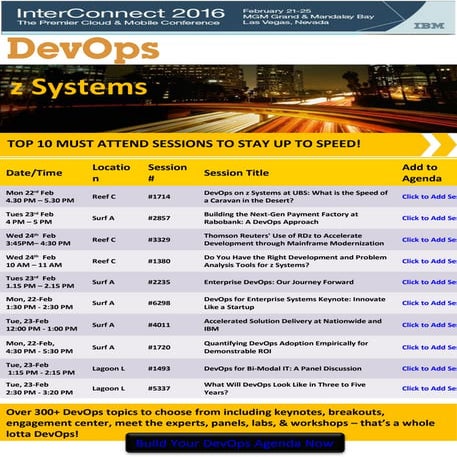457x457 pixels.
Task: Click Surf A location for session #6298
Action: (103, 303)
